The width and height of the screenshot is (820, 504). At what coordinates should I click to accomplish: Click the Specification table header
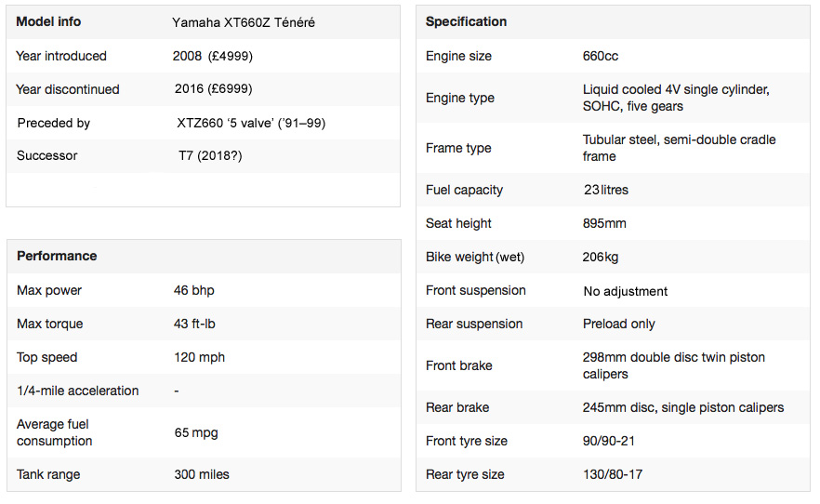(467, 21)
